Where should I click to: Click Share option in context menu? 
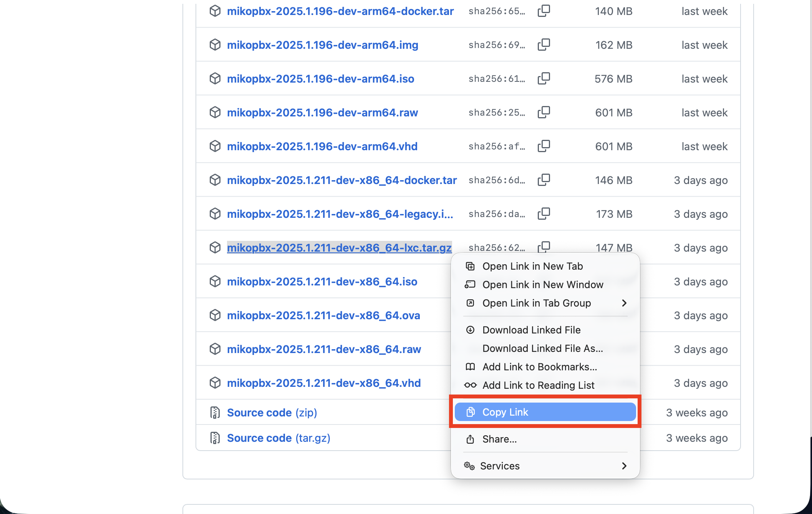(x=499, y=439)
